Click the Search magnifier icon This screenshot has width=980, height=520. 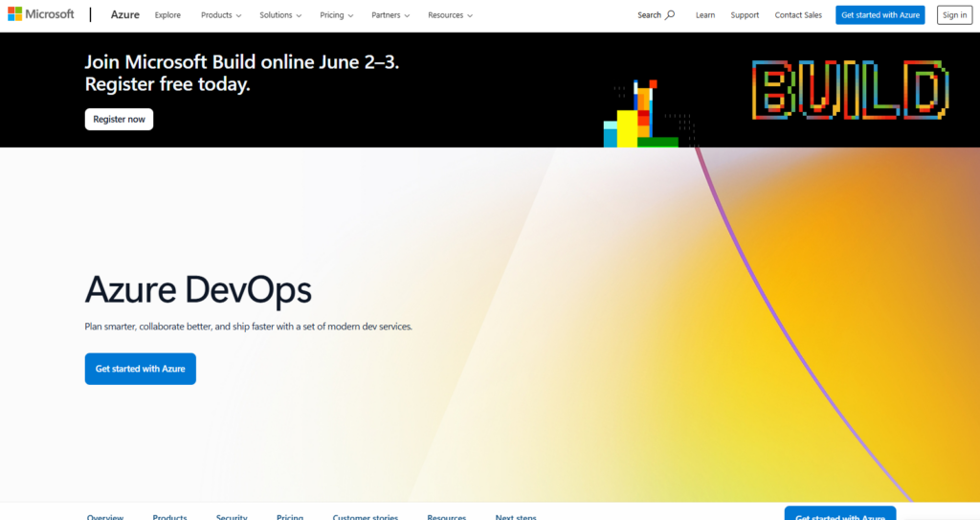(x=670, y=15)
